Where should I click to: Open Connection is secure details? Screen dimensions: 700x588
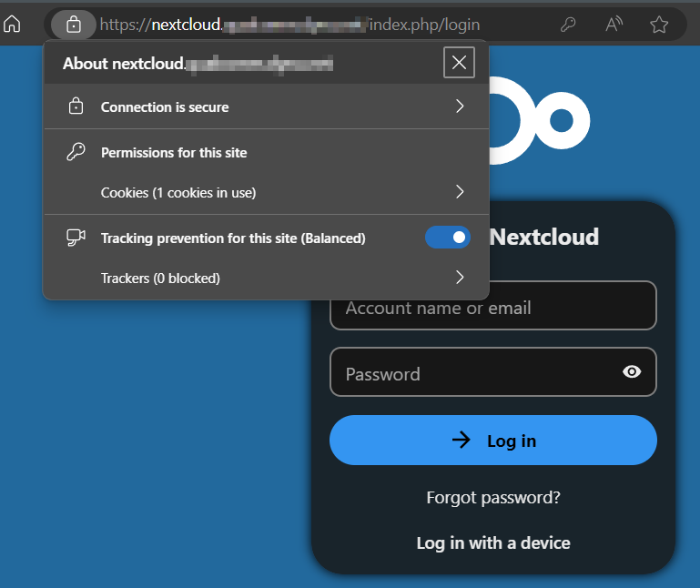point(267,106)
